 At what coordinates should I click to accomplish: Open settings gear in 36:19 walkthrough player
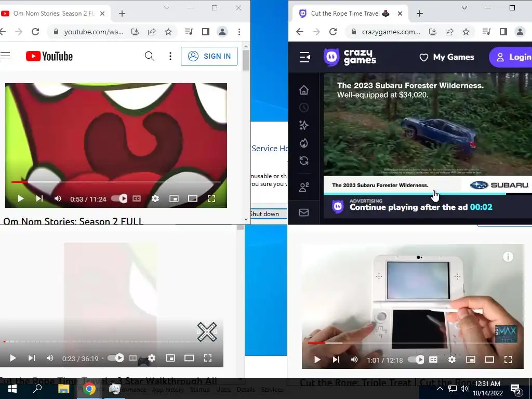point(152,358)
